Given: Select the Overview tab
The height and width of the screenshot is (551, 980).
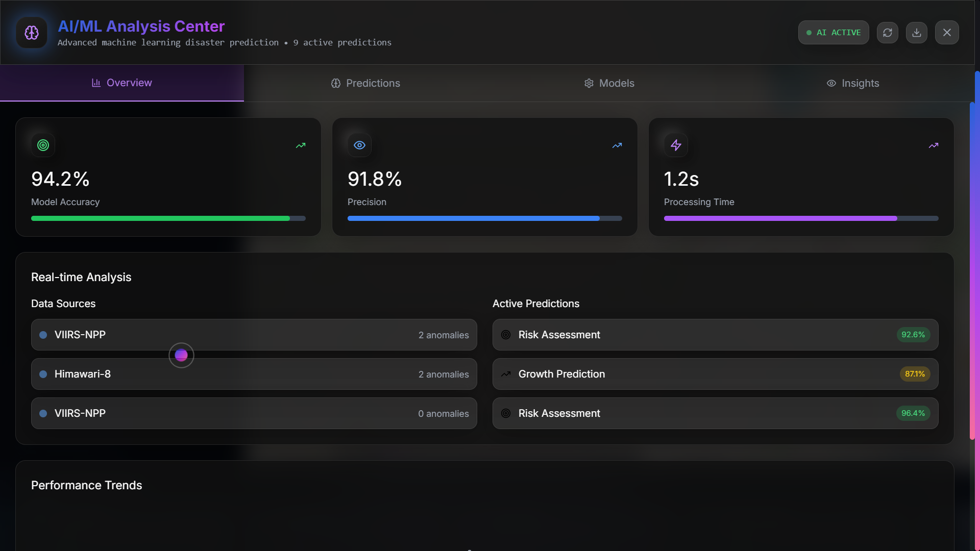Looking at the screenshot, I should [x=122, y=83].
